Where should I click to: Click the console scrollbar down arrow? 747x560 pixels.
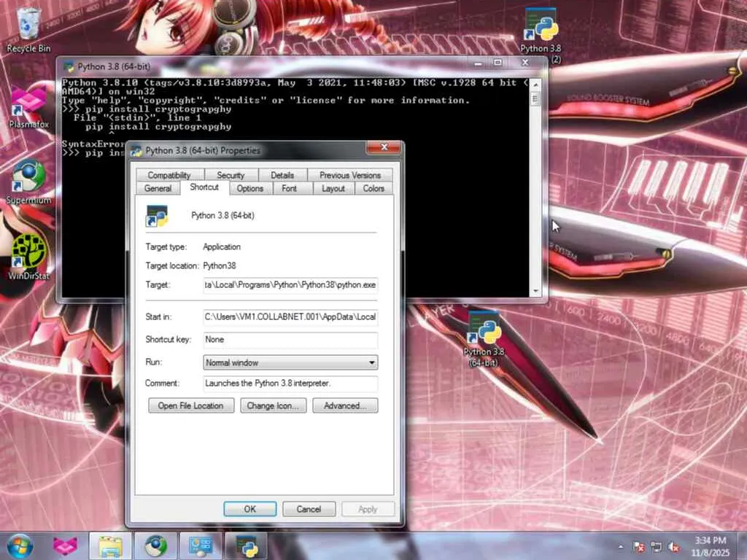[535, 290]
